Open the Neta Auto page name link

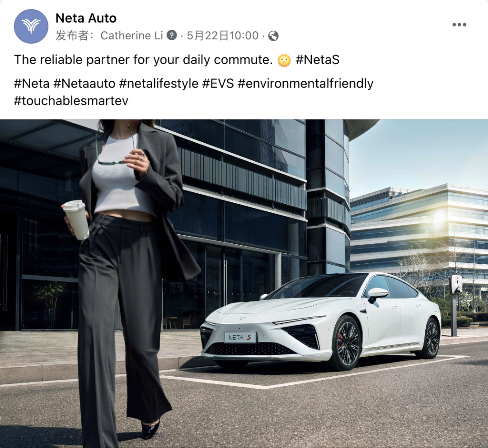(86, 18)
